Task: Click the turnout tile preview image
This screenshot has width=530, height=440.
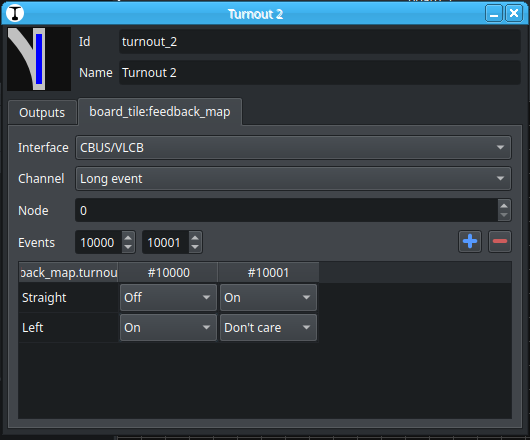Action: point(39,59)
